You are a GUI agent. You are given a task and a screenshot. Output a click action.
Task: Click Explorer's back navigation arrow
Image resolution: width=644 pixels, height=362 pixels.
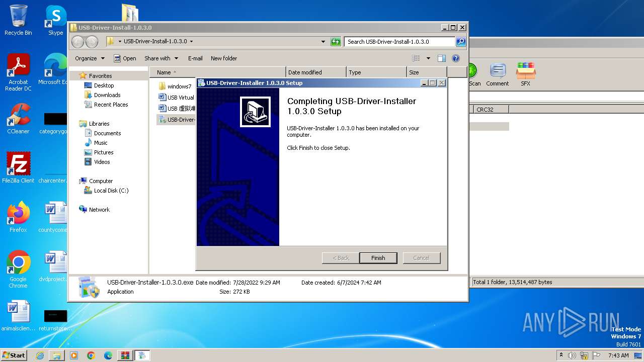pyautogui.click(x=78, y=42)
